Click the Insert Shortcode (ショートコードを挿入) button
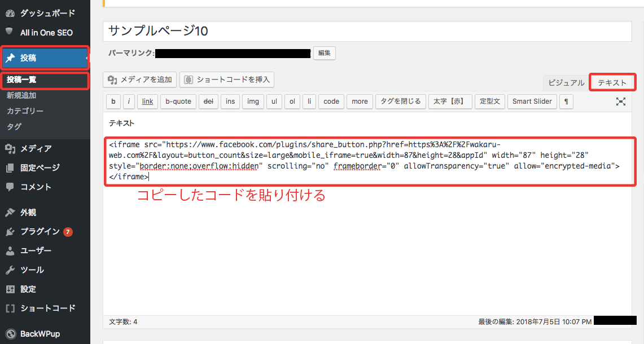The image size is (644, 344). [227, 80]
